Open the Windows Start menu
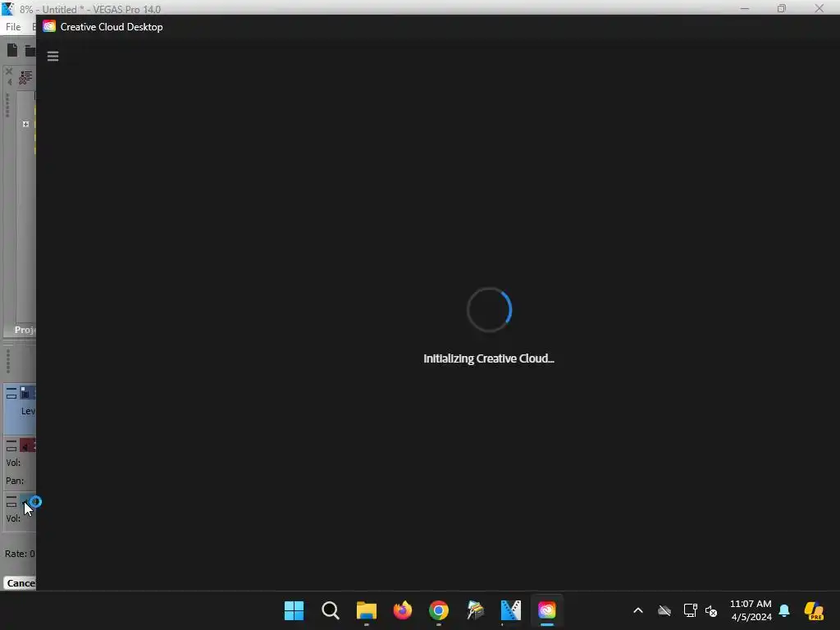This screenshot has height=630, width=840. tap(294, 610)
